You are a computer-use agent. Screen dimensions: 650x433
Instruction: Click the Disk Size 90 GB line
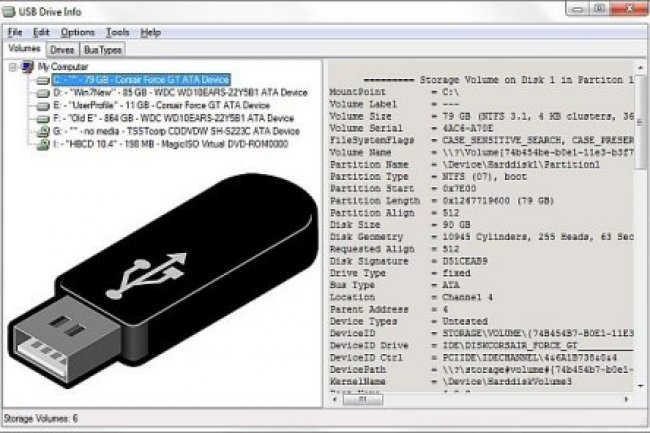(x=400, y=225)
